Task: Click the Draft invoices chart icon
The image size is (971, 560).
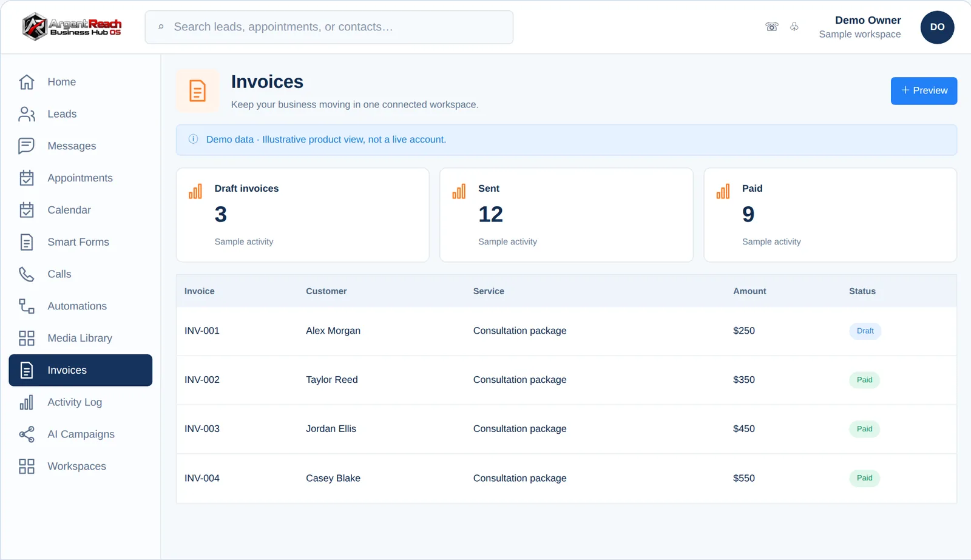Action: pos(195,192)
